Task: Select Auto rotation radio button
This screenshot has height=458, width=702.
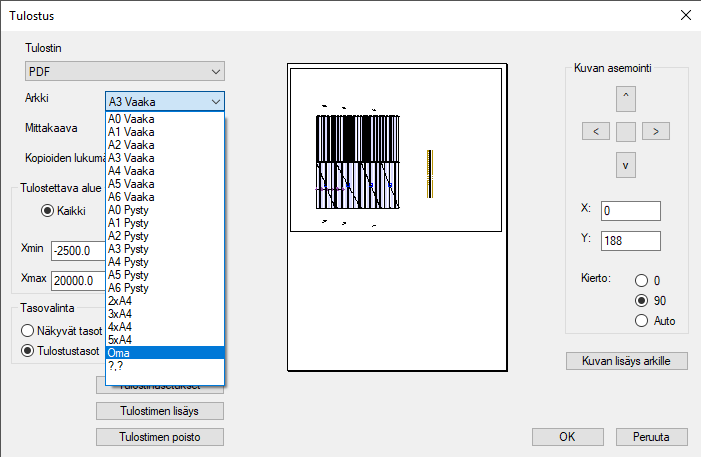Action: point(641,320)
